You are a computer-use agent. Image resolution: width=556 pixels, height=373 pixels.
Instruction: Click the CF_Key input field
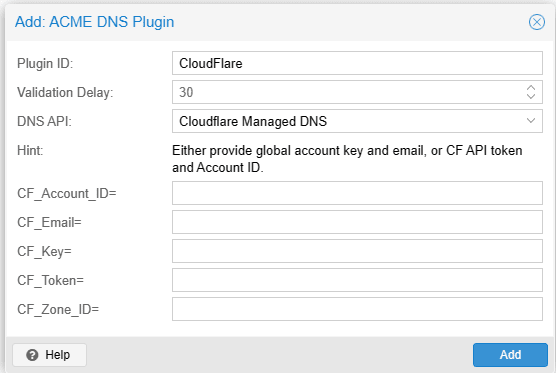[357, 251]
